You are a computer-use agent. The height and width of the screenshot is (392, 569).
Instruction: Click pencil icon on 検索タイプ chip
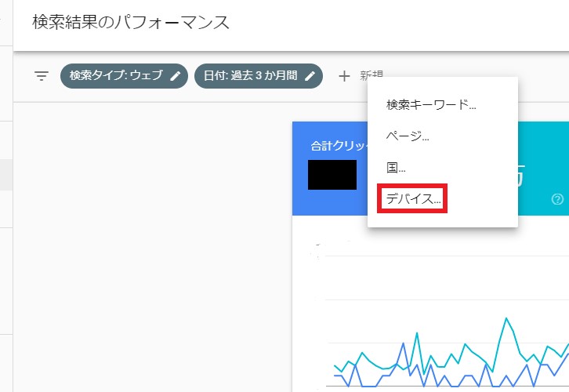[x=176, y=76]
